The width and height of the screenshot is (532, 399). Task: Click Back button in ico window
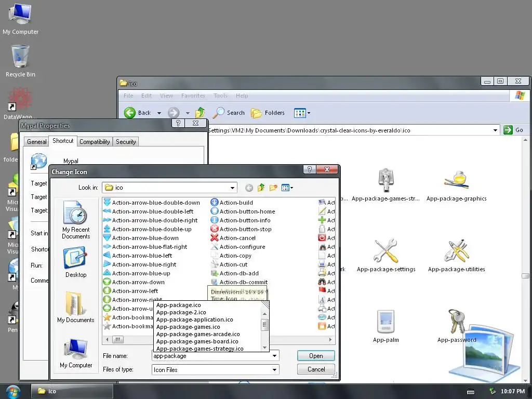click(138, 113)
